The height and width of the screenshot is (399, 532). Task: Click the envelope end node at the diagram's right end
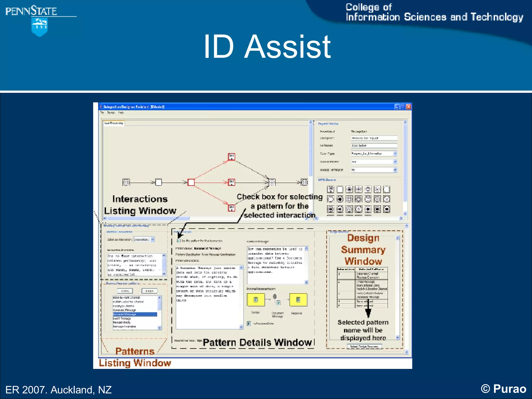coord(304,182)
